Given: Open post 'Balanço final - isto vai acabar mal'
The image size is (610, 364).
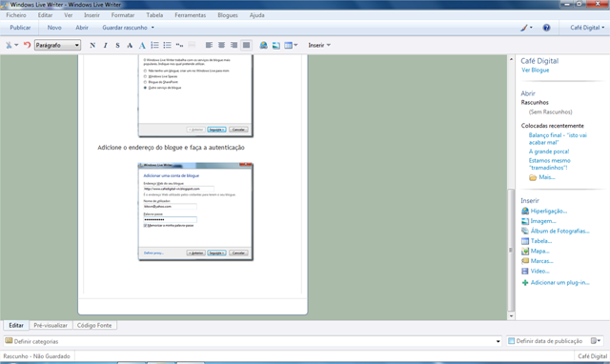Looking at the screenshot, I should click(558, 139).
